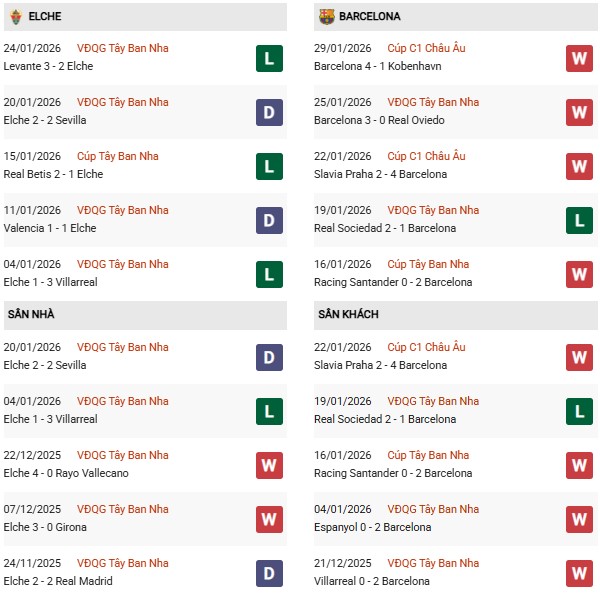
Task: Click the Barcelona club crest icon
Action: click(x=326, y=16)
